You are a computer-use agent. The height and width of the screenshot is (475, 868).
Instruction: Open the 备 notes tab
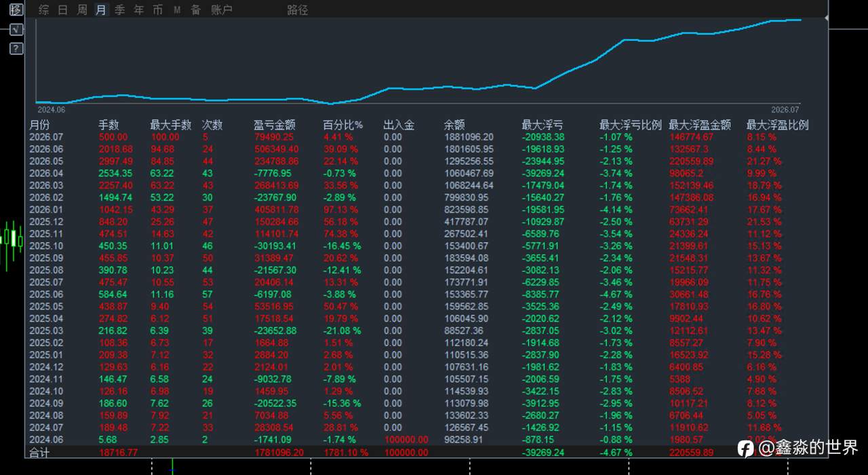[x=196, y=10]
